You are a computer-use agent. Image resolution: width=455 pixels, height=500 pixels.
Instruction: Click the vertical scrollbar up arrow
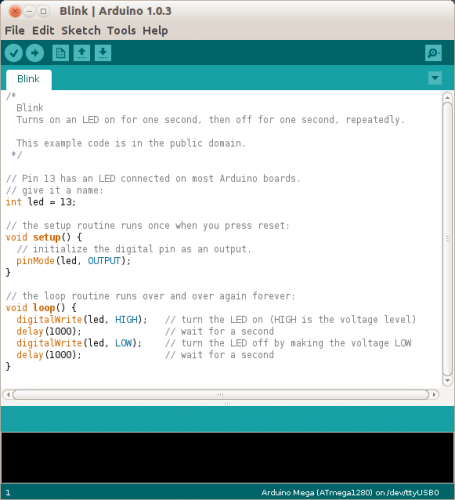[x=447, y=97]
